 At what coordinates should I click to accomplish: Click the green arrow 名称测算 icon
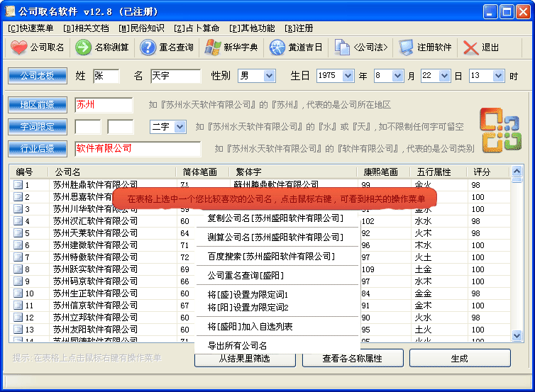83,47
